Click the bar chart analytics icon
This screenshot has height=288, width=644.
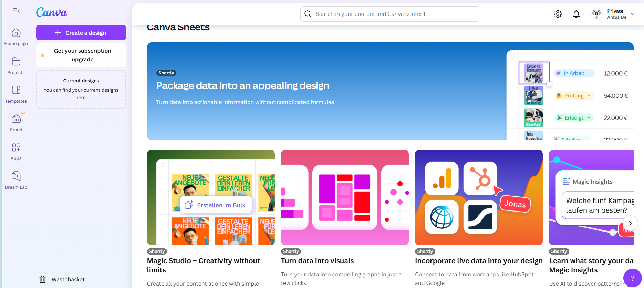coord(442,178)
